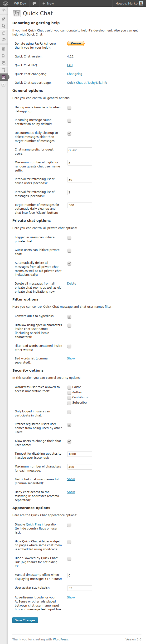This screenshot has height=644, width=150.
Task: Open Plugins via the plug icon
Action: pos(4,56)
